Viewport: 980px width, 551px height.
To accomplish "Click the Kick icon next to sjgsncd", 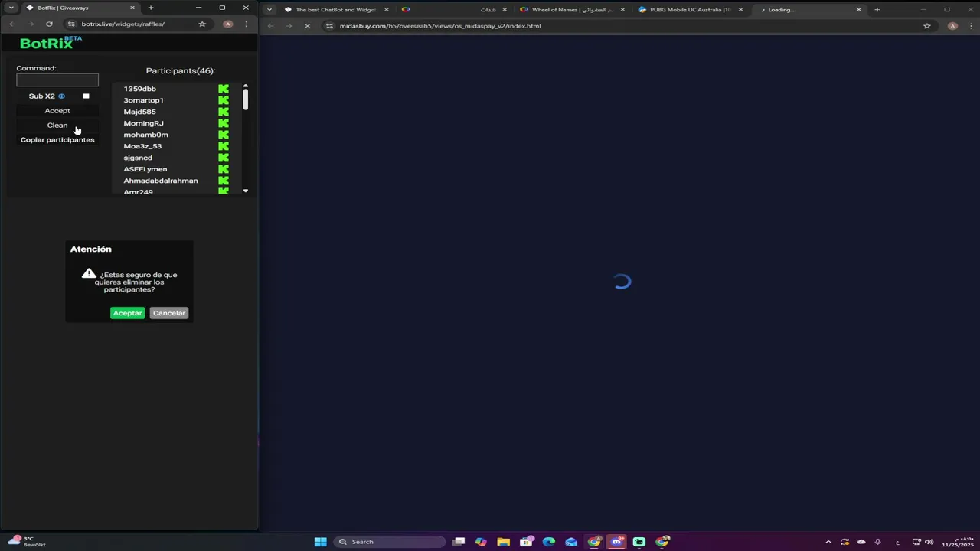I will 224,158.
